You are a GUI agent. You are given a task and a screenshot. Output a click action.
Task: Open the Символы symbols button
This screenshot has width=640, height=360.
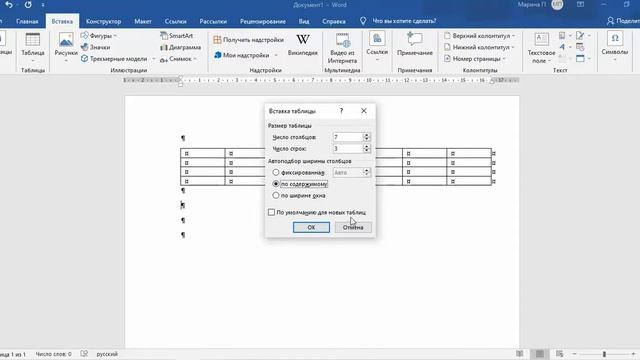coord(614,47)
